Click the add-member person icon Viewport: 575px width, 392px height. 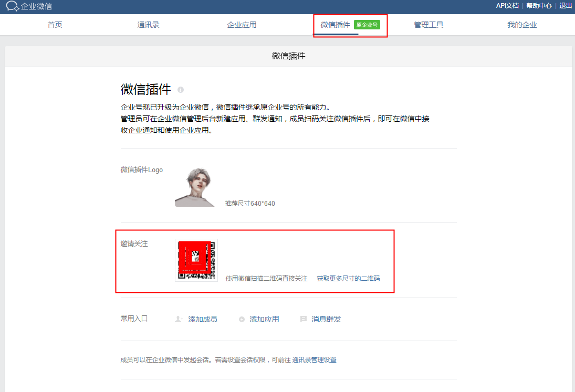[179, 319]
